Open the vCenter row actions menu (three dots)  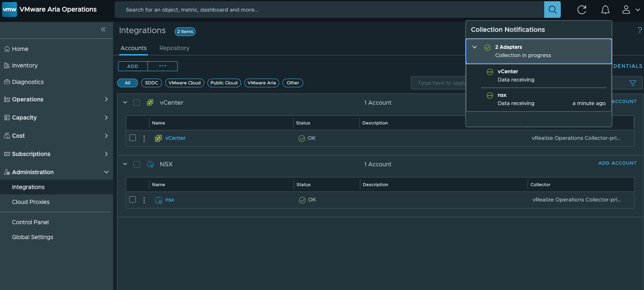144,139
